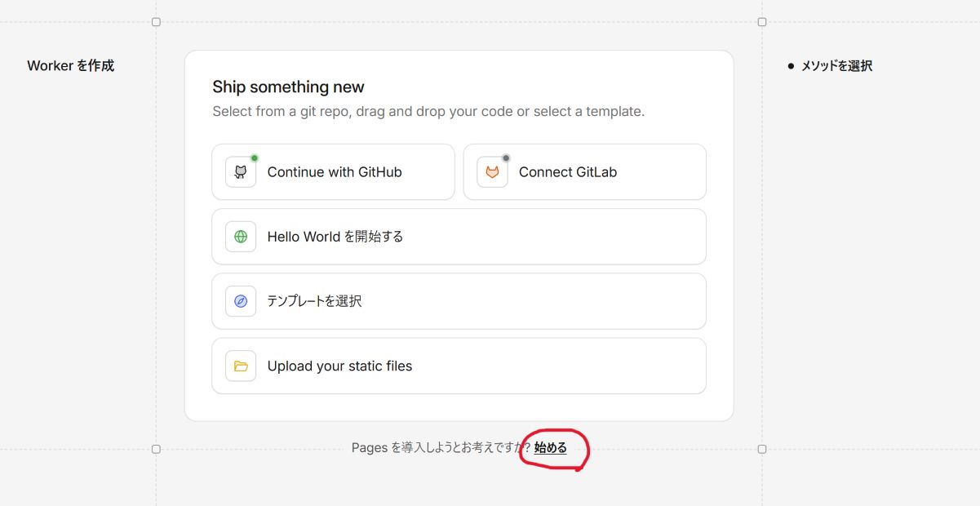The image size is (980, 506).
Task: Select Continue with GitHub
Action: (333, 171)
